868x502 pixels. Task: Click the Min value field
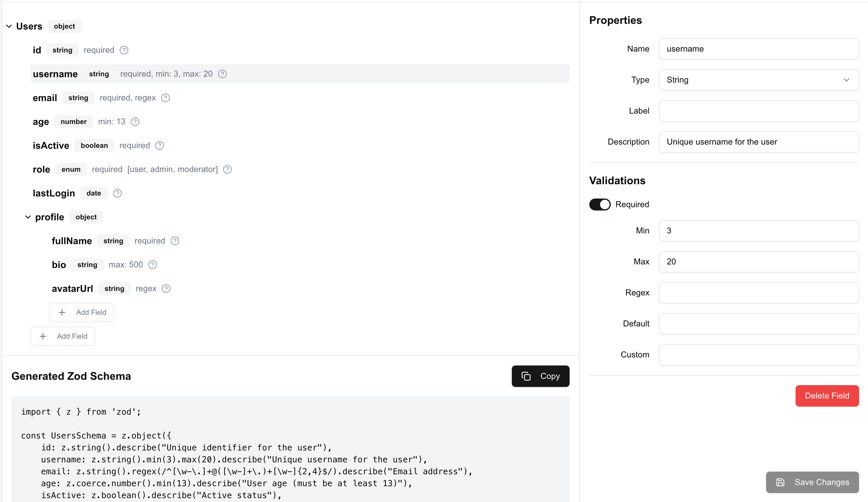(x=759, y=231)
